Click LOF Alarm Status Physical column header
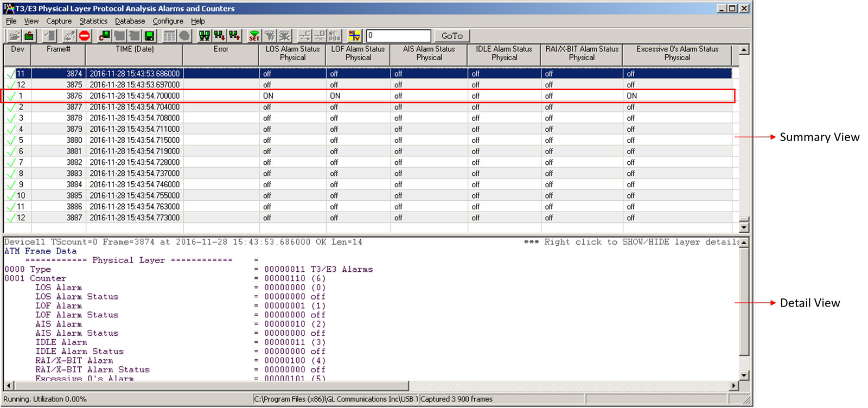The image size is (868, 408). [x=358, y=55]
